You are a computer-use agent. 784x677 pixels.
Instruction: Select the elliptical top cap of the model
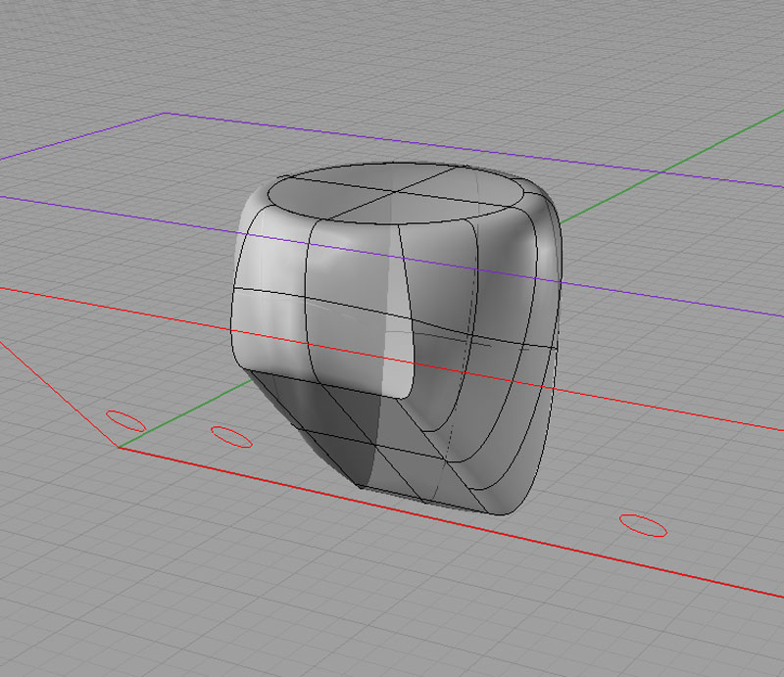point(396,193)
